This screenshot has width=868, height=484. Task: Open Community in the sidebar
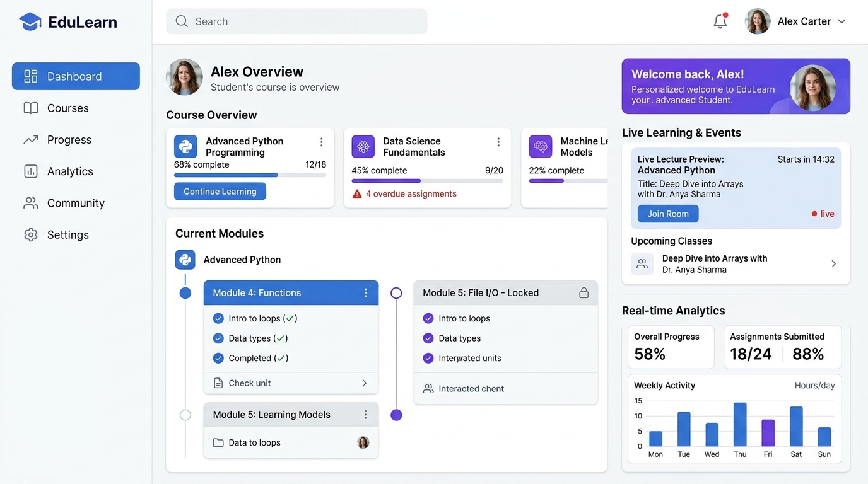(x=76, y=203)
